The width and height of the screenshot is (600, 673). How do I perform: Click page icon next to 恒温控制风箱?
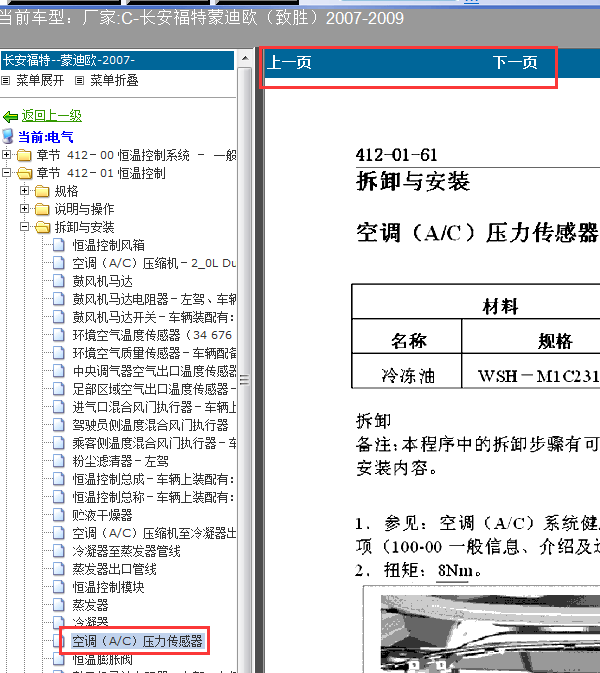(58, 245)
